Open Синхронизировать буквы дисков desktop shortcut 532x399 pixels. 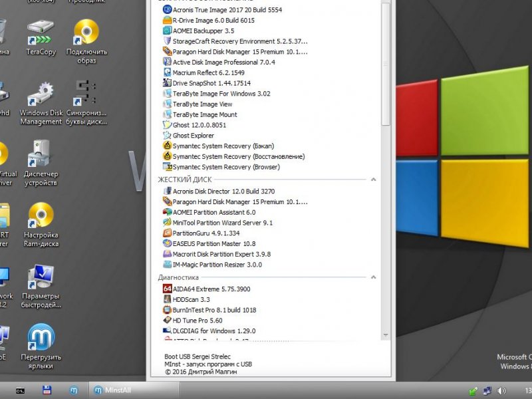(86, 103)
